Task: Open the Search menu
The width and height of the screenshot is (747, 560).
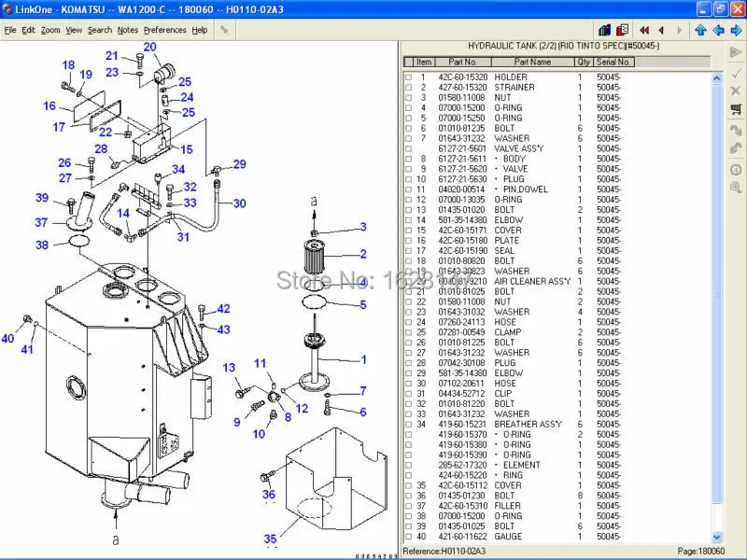Action: pos(99,29)
